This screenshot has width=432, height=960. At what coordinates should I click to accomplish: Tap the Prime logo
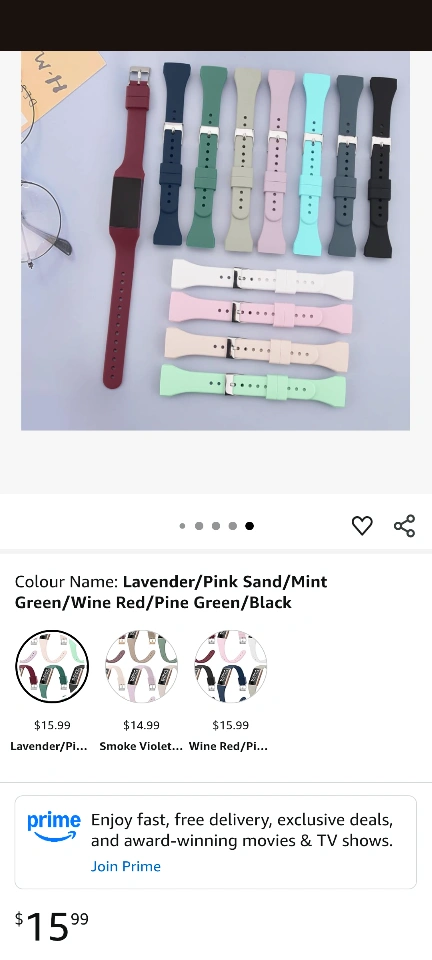54,827
